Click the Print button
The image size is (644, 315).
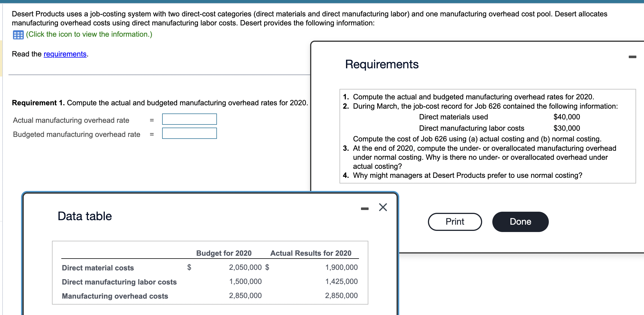(455, 222)
